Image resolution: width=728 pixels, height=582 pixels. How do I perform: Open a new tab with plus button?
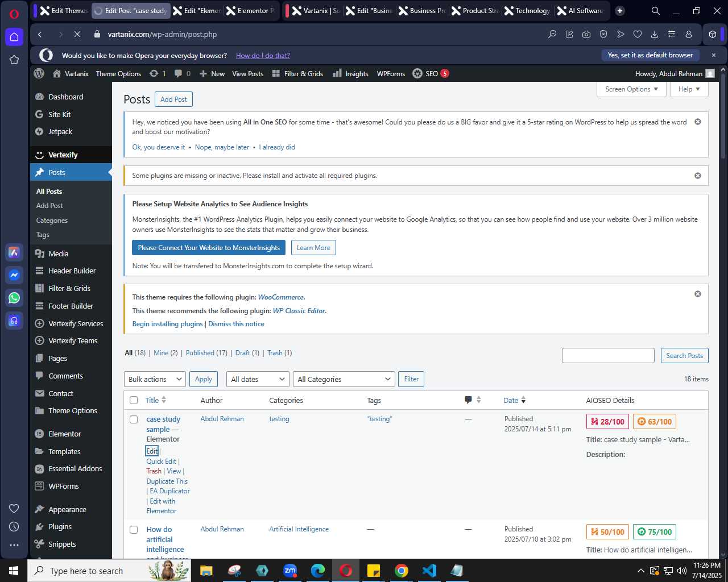[x=620, y=11]
